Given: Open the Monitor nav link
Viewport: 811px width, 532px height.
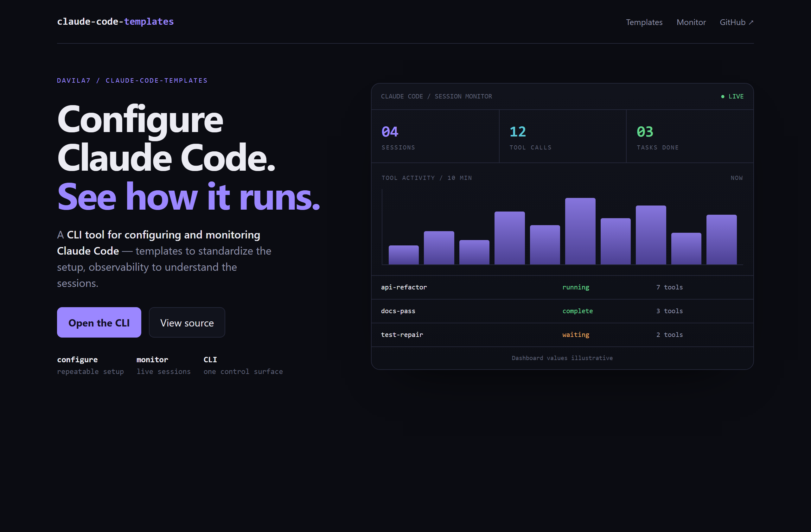Looking at the screenshot, I should [691, 22].
